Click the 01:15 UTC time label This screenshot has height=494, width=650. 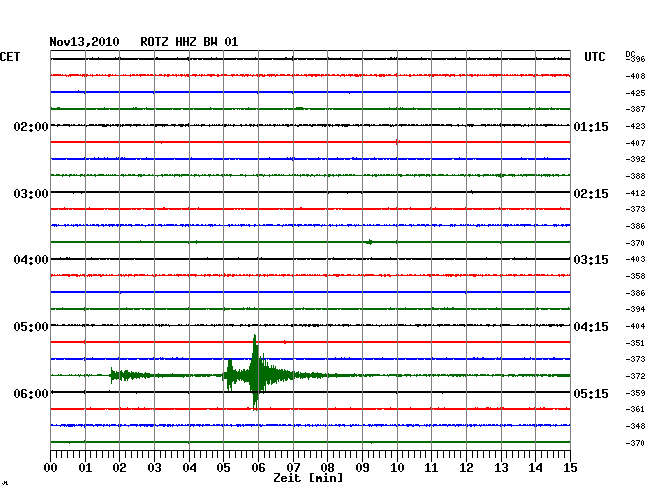[591, 126]
